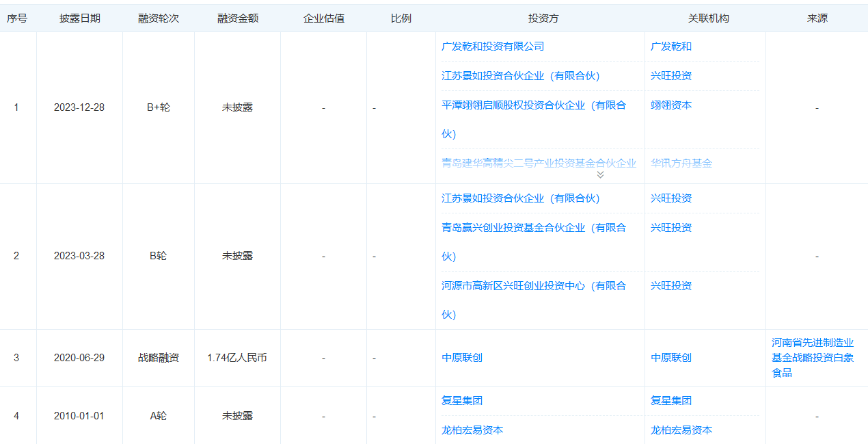This screenshot has width=868, height=444.
Task: Open 兴旺投资 related institution in the B+轮 row
Action: tap(671, 76)
